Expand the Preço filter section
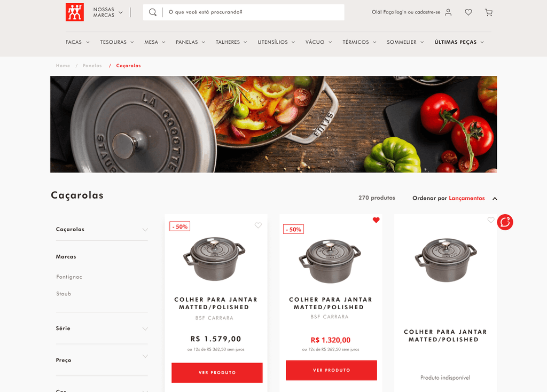Image resolution: width=547 pixels, height=392 pixels. [x=102, y=360]
